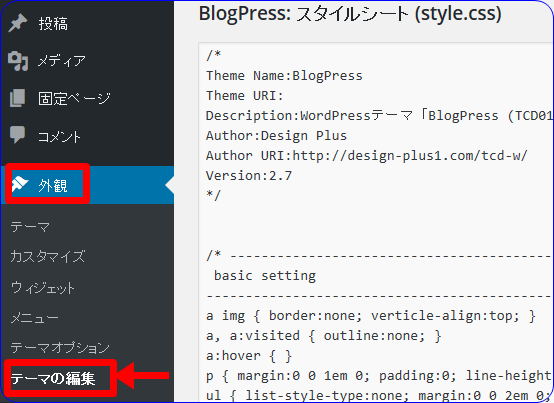Open カスタマイズ submenu link

pos(48,256)
